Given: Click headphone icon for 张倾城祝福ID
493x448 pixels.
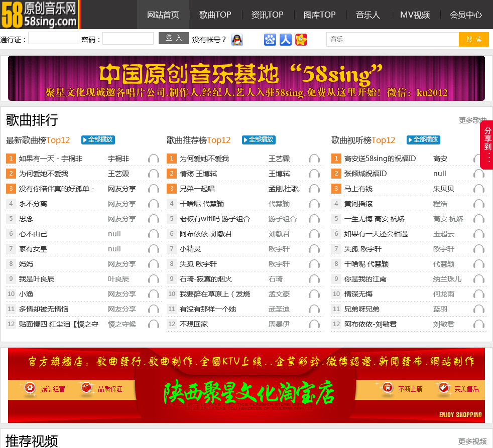Looking at the screenshot, I should tap(479, 174).
